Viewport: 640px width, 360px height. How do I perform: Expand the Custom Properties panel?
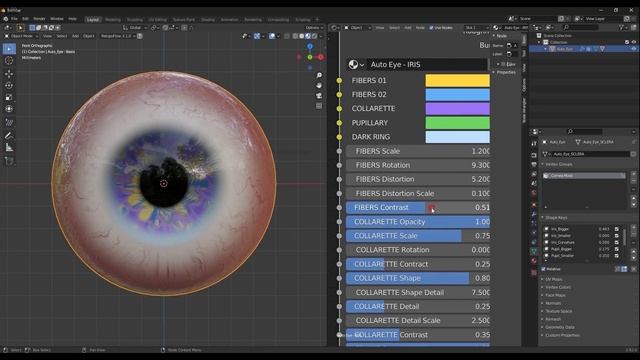562,335
